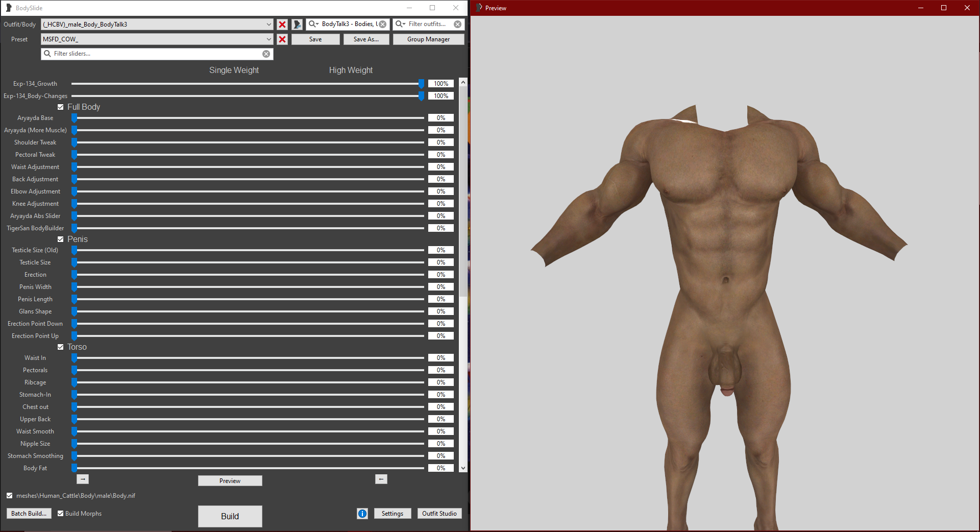The height and width of the screenshot is (532, 980).
Task: Click the Save As... button
Action: [366, 39]
